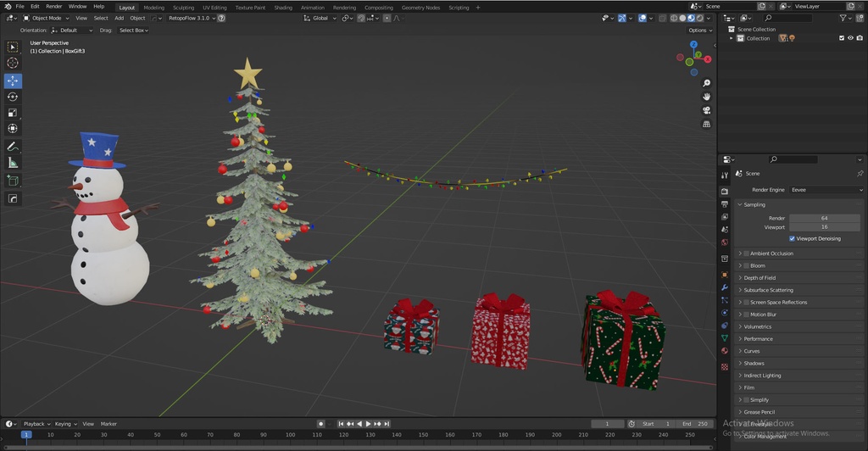The height and width of the screenshot is (451, 868).
Task: Open the Drag Select Box dropdown
Action: coord(134,31)
